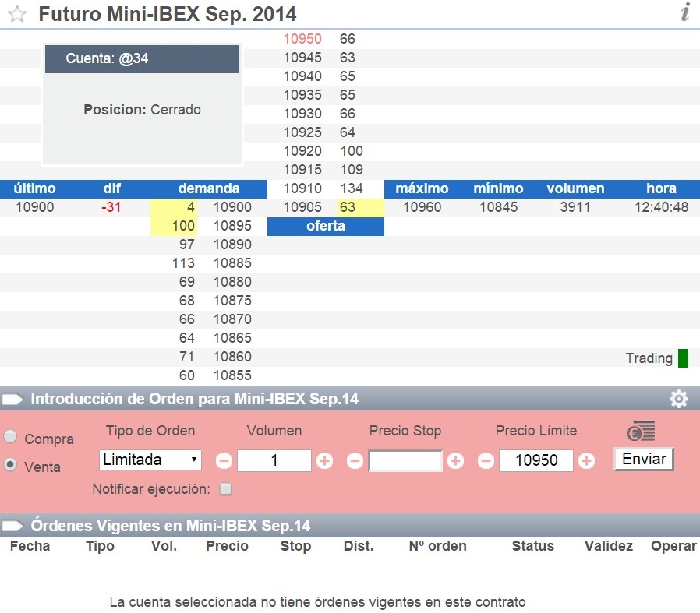
Task: Click the green Trading status indicator
Action: coord(683,358)
